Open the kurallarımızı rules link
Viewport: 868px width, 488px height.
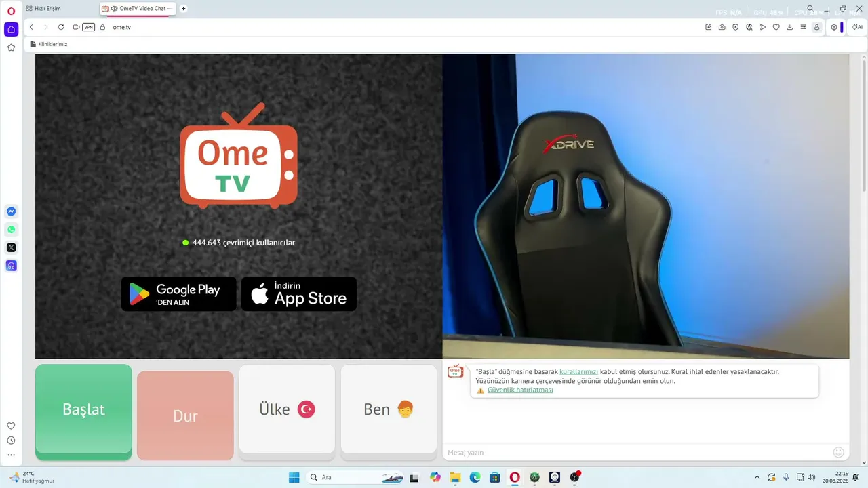(x=579, y=372)
